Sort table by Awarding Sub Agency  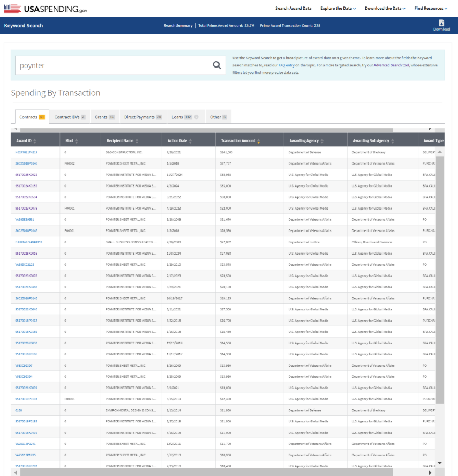[393, 141]
